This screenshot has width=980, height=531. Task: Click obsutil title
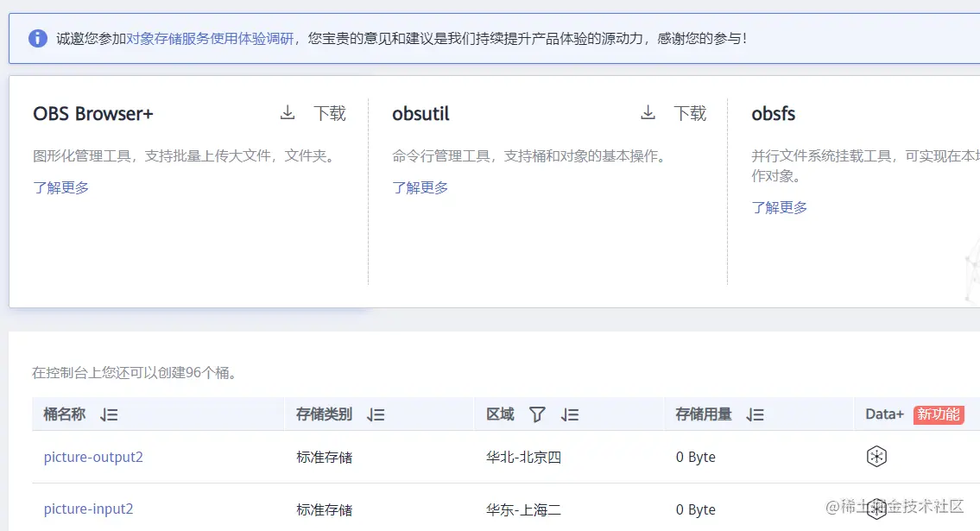(420, 114)
